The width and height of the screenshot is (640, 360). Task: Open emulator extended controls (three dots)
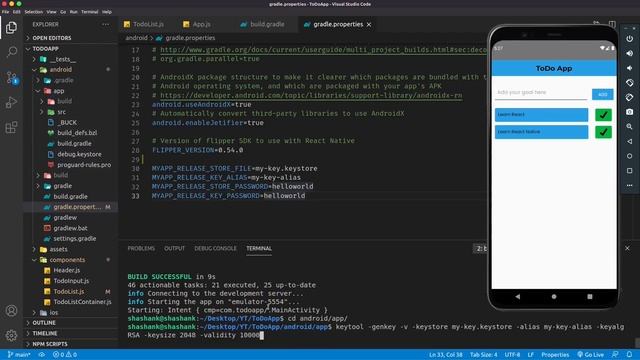pyautogui.click(x=629, y=185)
